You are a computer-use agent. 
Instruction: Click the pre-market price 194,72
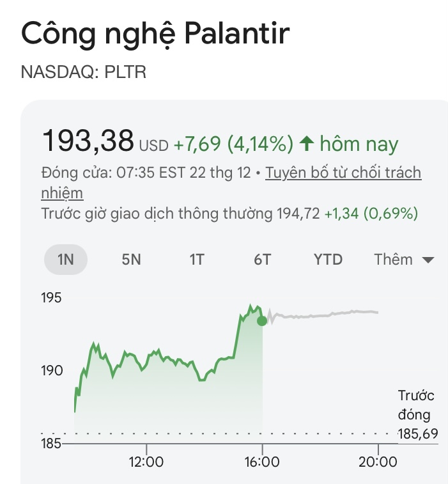tap(297, 214)
